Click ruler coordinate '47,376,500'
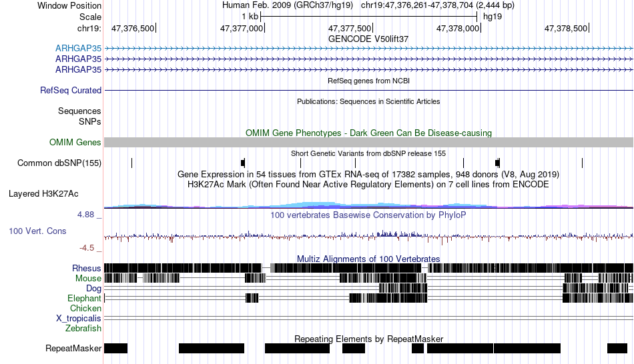The image size is (634, 364). (x=133, y=28)
